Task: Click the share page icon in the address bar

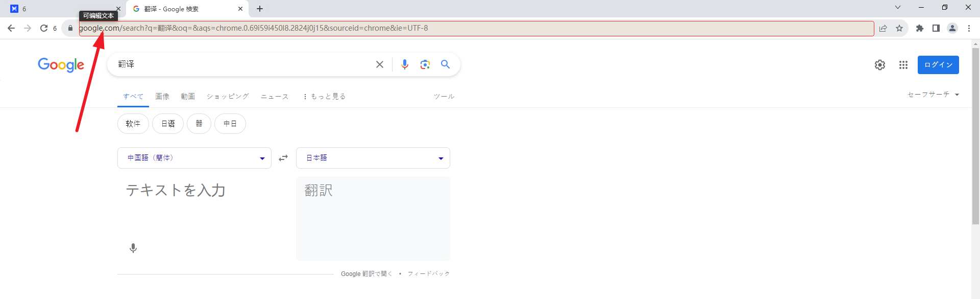Action: (883, 28)
